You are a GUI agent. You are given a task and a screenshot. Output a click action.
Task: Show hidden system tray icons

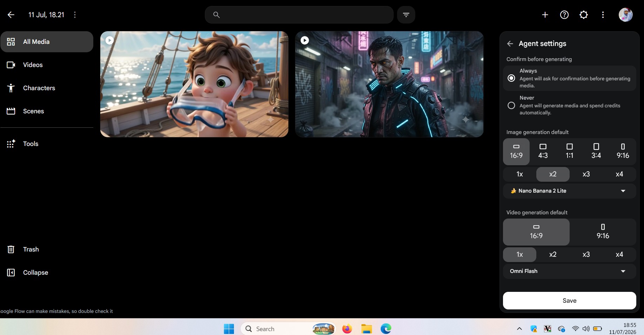[519, 329]
